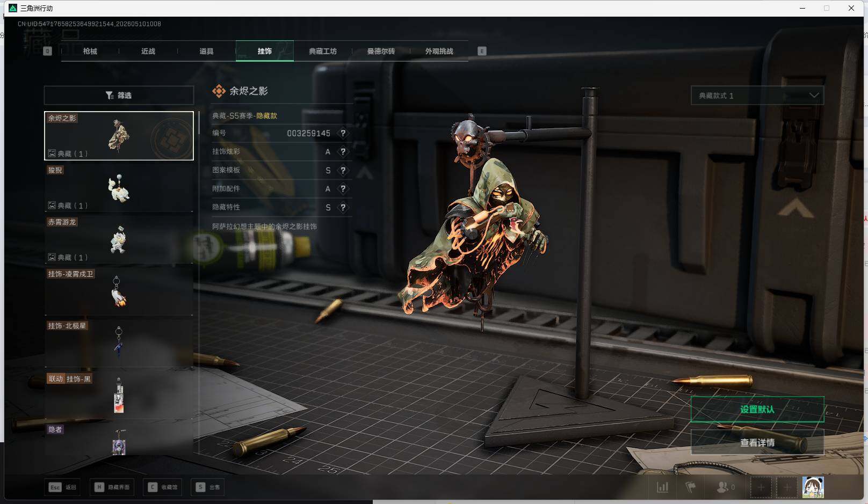Open the 枪械 tab
The image size is (868, 504).
coord(90,51)
